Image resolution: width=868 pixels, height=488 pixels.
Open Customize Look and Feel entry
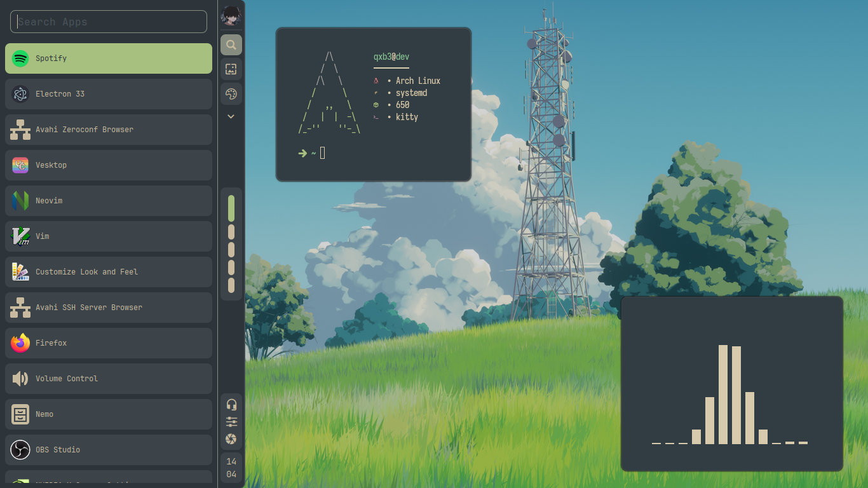(108, 272)
